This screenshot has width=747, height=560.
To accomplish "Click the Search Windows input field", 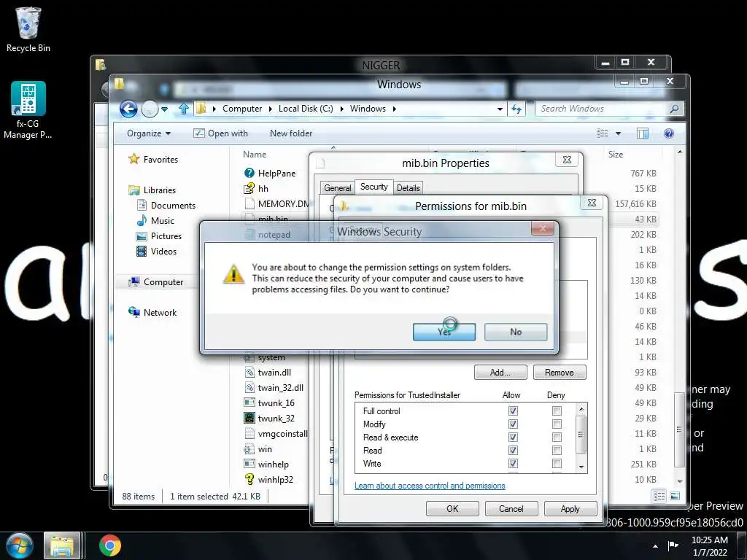I will coord(603,109).
